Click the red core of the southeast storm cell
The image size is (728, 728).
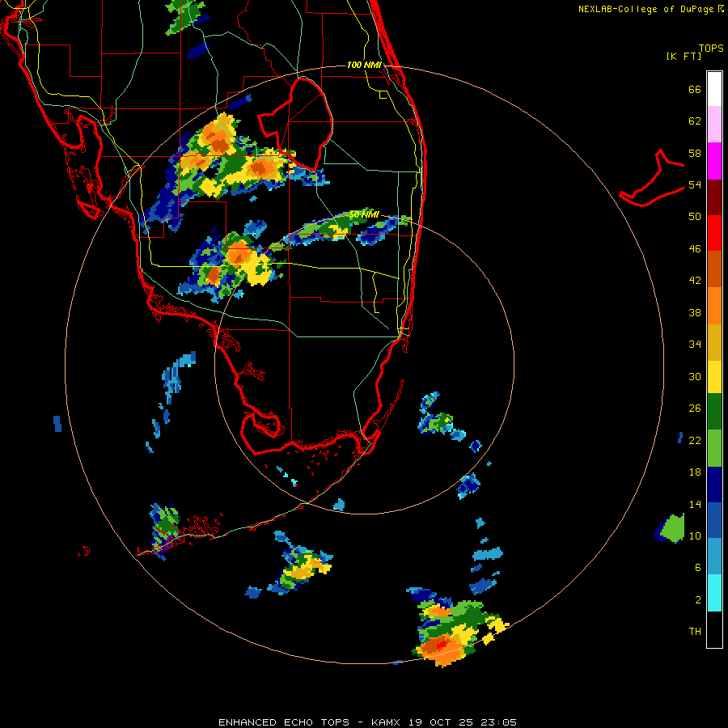pos(441,645)
